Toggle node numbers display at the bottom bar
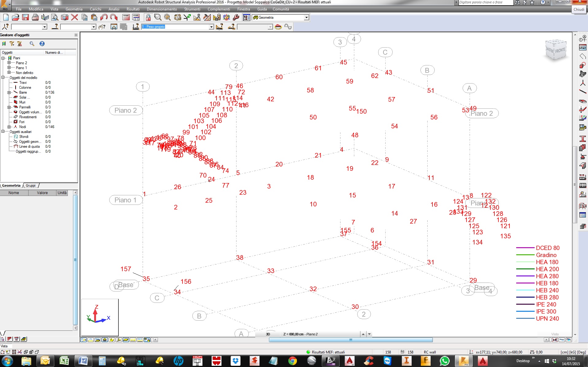This screenshot has height=367, width=588. 83,340
